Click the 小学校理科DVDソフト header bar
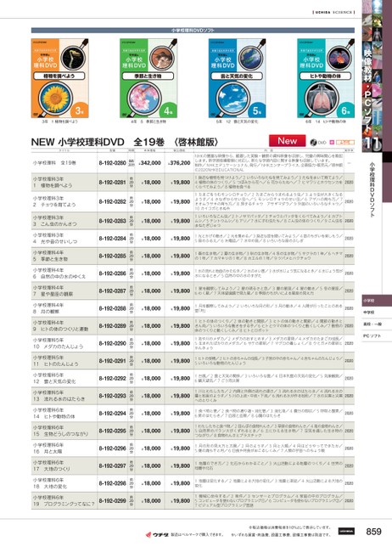The width and height of the screenshot is (392, 547). (x=193, y=31)
